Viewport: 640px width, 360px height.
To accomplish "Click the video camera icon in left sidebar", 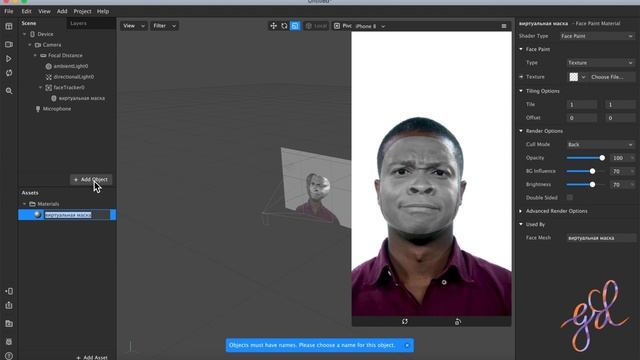I will 9,44.
